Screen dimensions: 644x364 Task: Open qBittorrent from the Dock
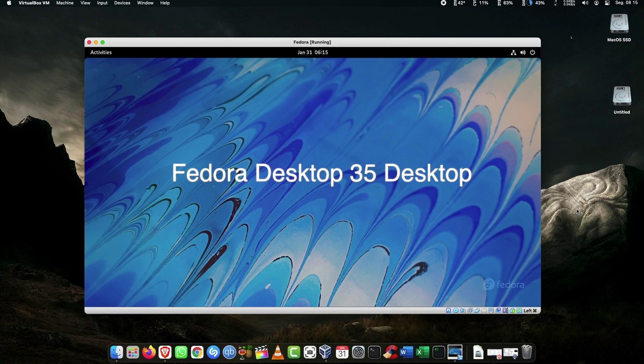tap(229, 352)
